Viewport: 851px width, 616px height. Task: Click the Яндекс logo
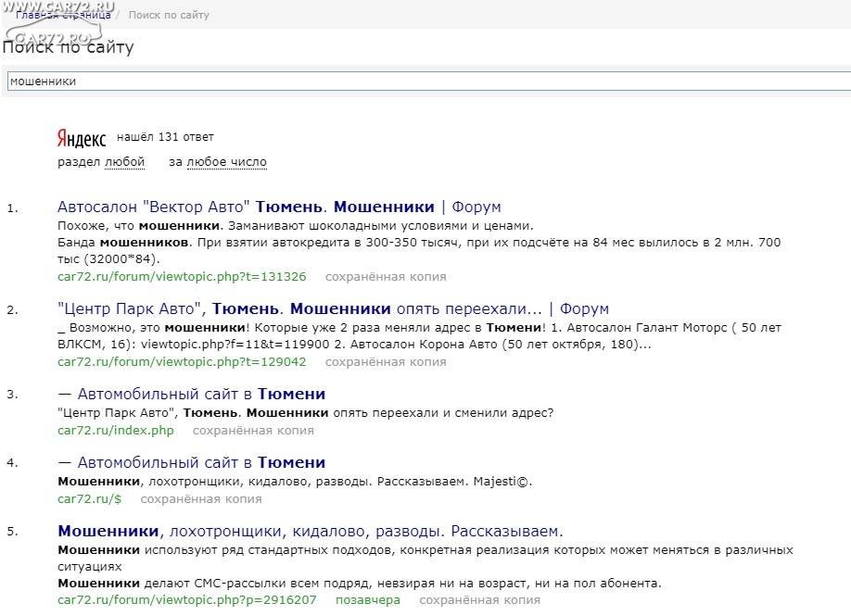[82, 139]
